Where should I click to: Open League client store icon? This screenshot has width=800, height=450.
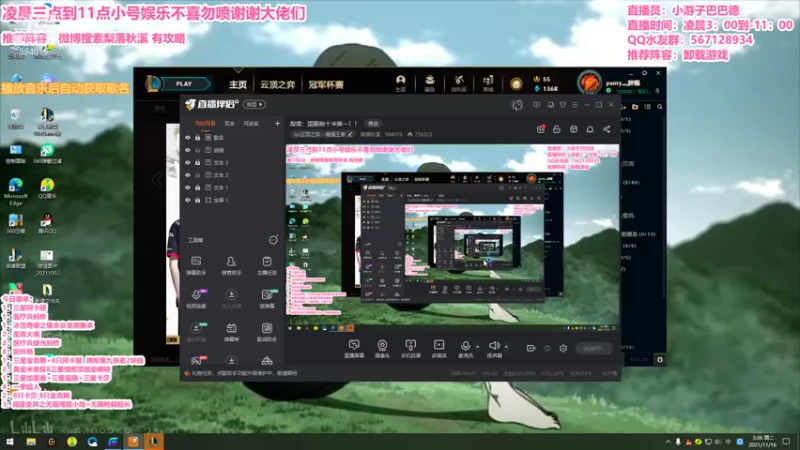(x=488, y=83)
